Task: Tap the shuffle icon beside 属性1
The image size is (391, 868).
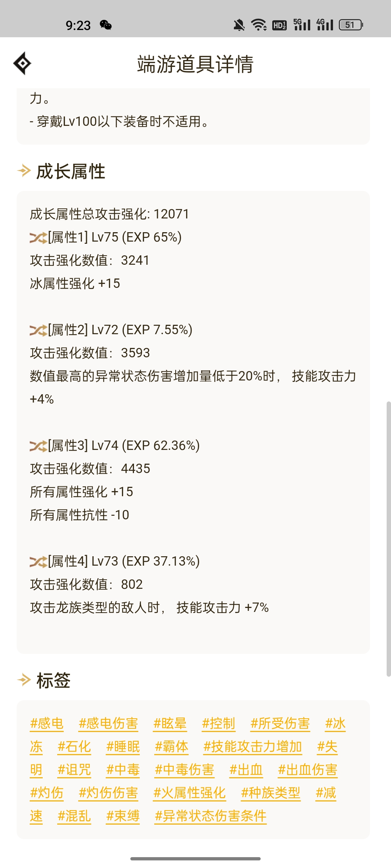Action: (x=38, y=238)
